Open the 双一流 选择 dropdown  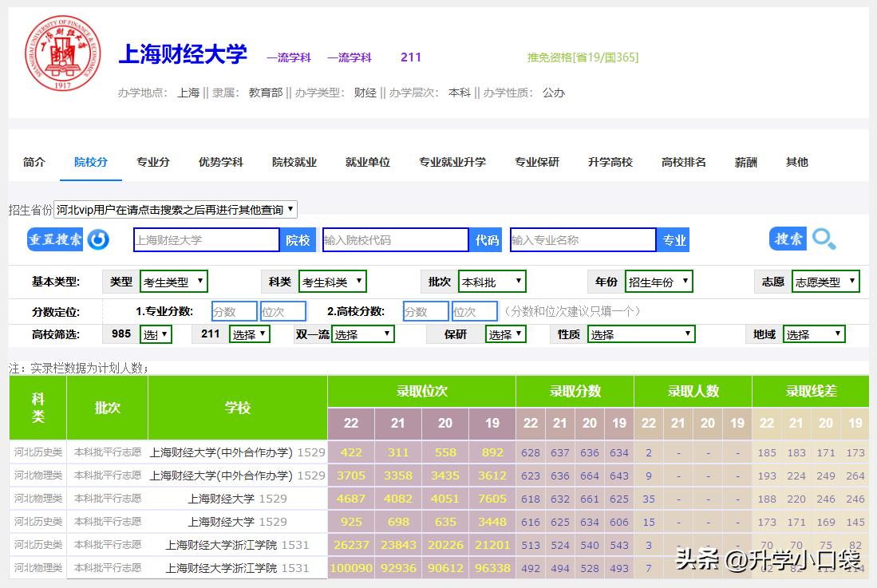(362, 333)
